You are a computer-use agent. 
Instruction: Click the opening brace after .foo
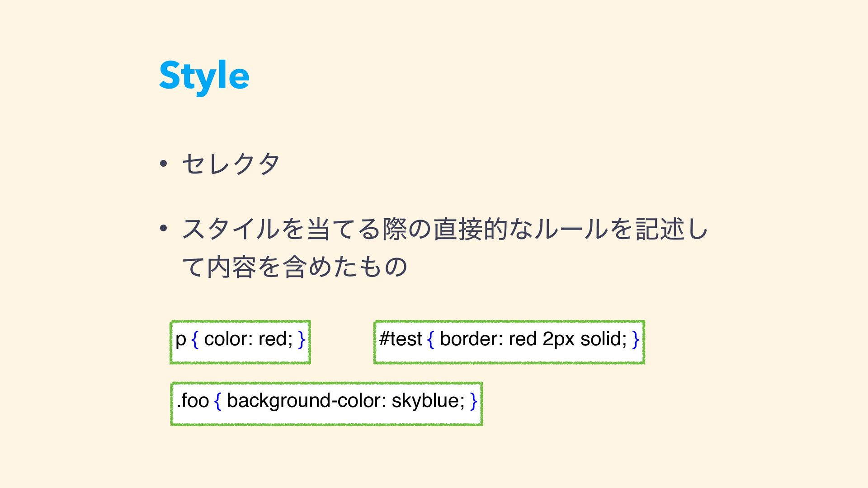(217, 401)
